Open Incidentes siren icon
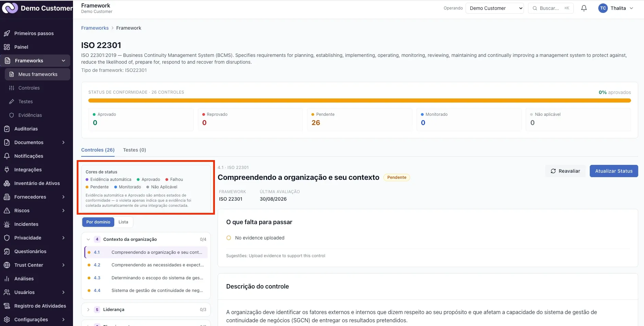 (x=7, y=224)
